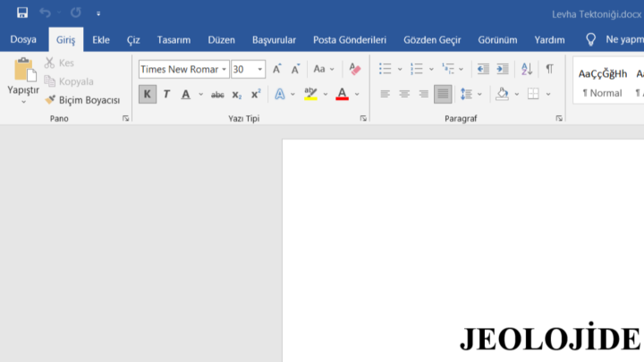Decrease paragraph indent
The width and height of the screenshot is (644, 362).
[483, 69]
